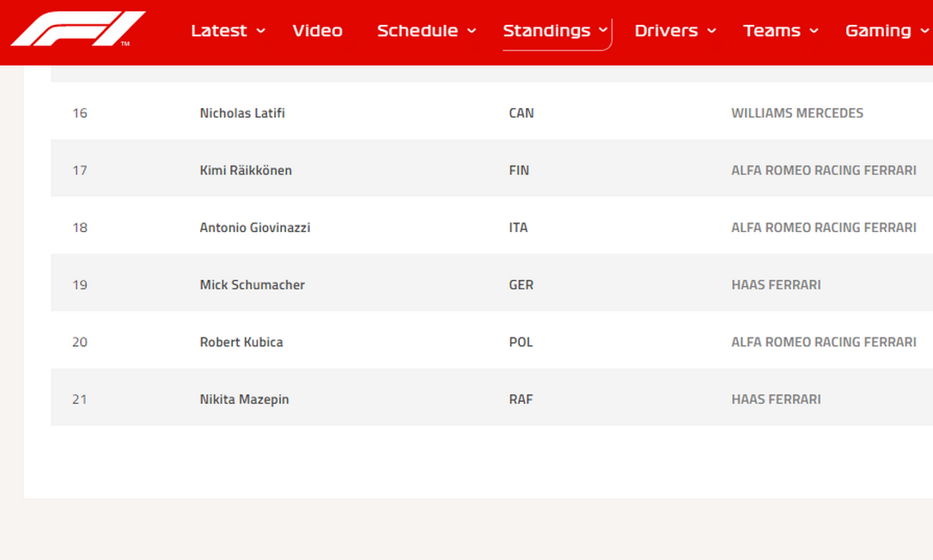Open the Standings menu
Image resolution: width=933 pixels, height=560 pixels.
[546, 31]
